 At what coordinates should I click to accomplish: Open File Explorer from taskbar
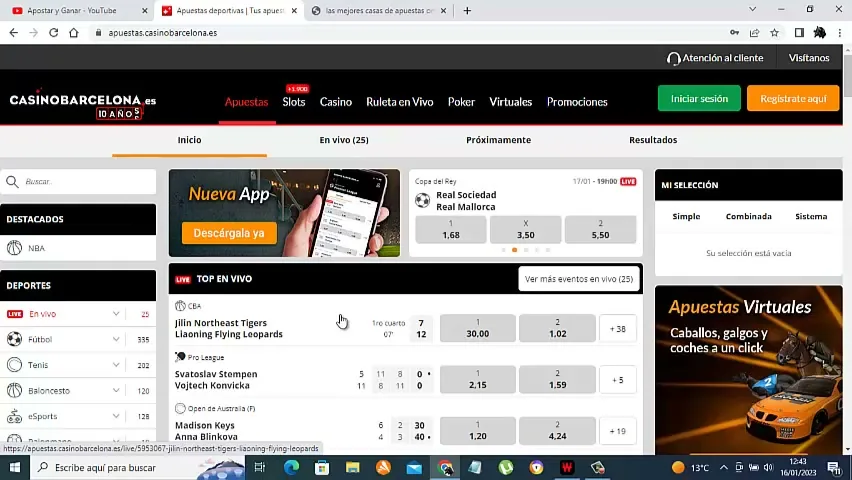[x=353, y=467]
